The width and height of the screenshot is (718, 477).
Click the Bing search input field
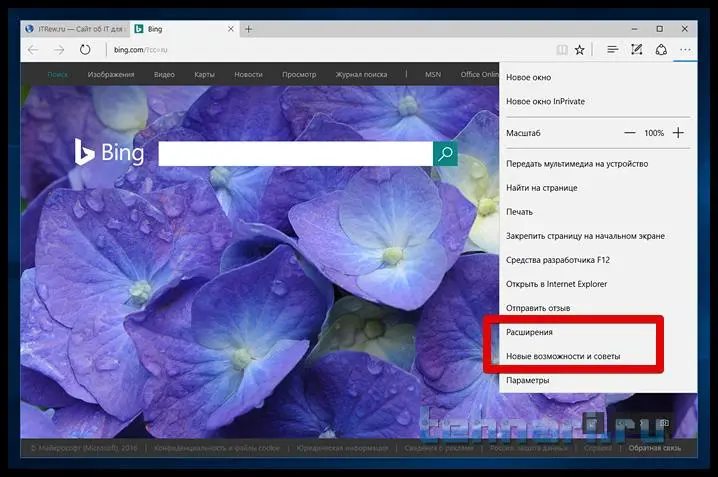(x=295, y=154)
